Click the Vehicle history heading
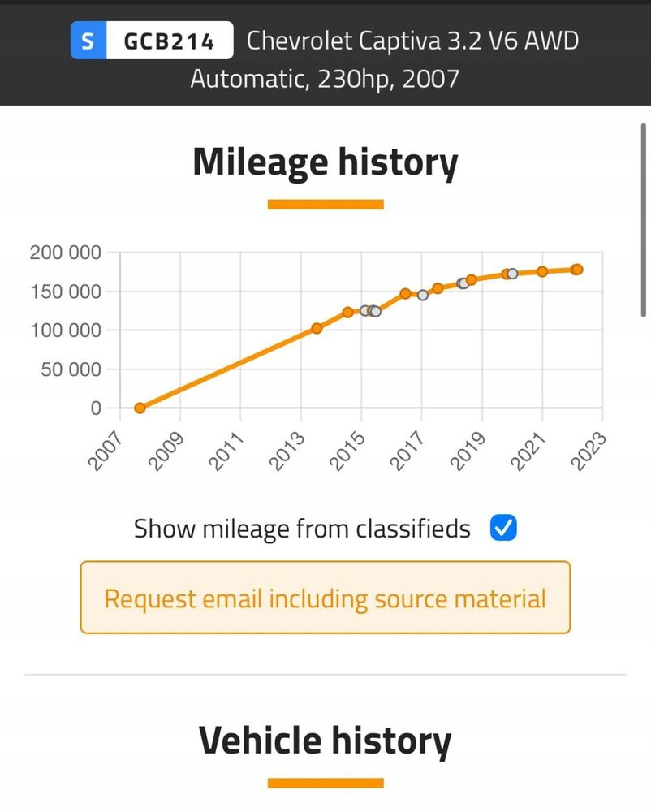 click(325, 740)
